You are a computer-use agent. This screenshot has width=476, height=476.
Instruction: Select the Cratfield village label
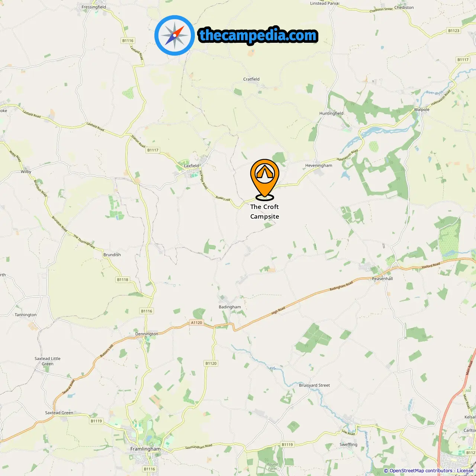point(251,79)
